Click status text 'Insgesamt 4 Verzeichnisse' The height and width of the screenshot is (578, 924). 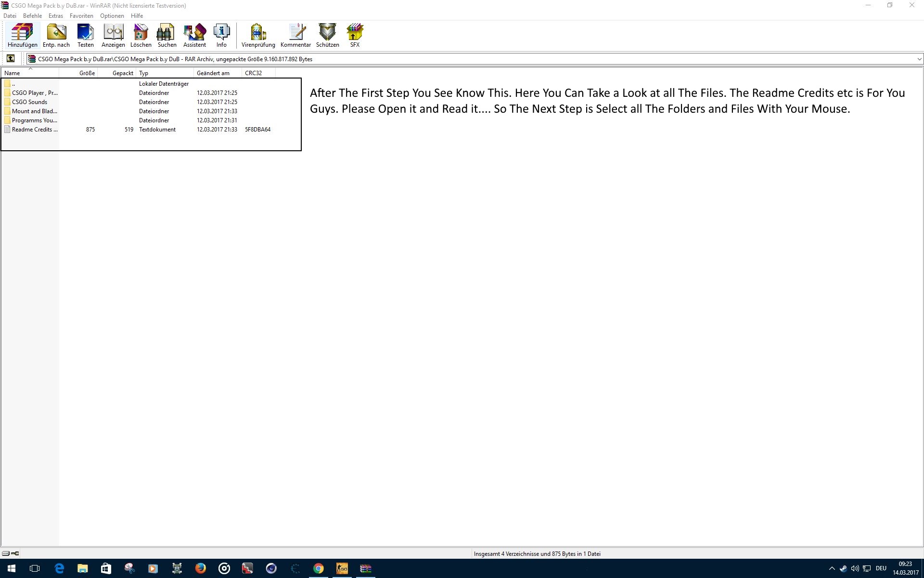pos(507,554)
